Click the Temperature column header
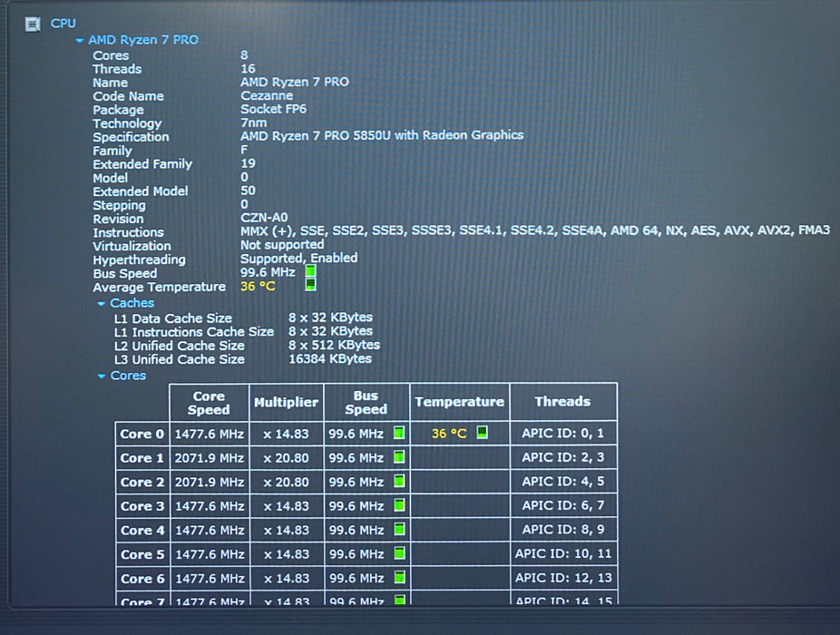The width and height of the screenshot is (840, 635). pos(460,402)
